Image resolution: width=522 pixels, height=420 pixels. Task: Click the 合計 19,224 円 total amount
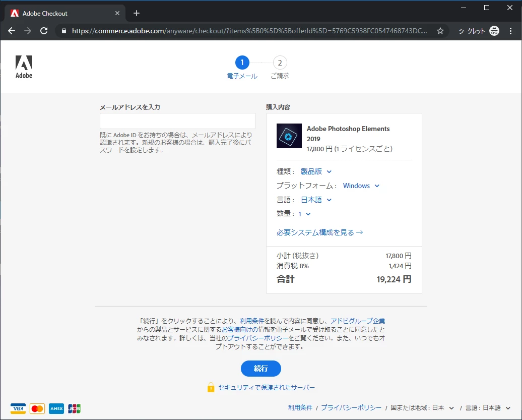394,279
